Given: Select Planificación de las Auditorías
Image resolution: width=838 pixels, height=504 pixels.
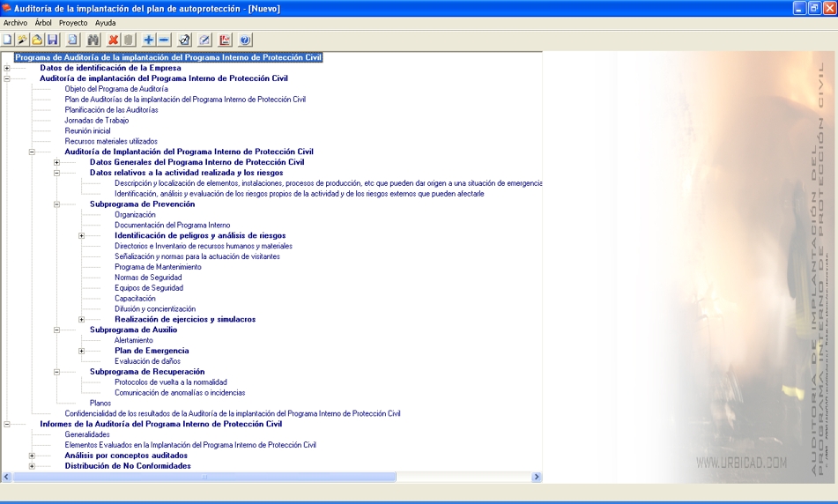Looking at the screenshot, I should pos(111,109).
